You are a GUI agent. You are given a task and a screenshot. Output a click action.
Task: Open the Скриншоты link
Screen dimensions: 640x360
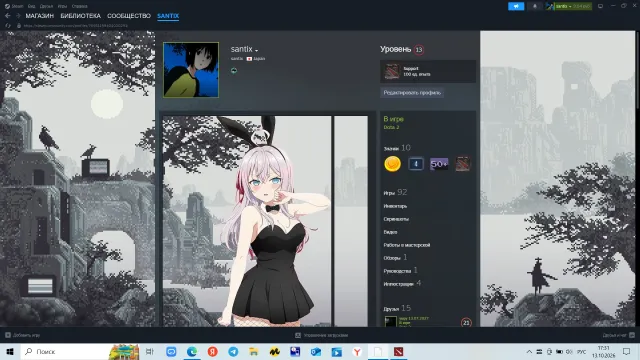396,219
